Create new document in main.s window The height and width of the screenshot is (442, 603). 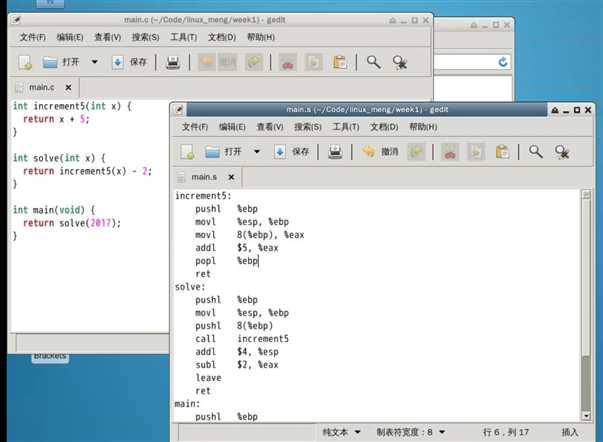(x=187, y=152)
